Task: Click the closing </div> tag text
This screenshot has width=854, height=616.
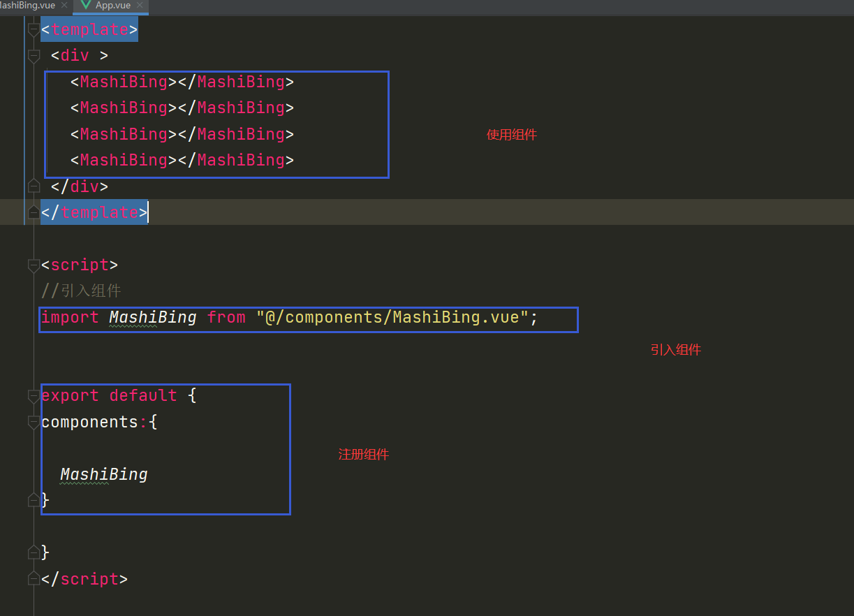Action: pyautogui.click(x=80, y=186)
